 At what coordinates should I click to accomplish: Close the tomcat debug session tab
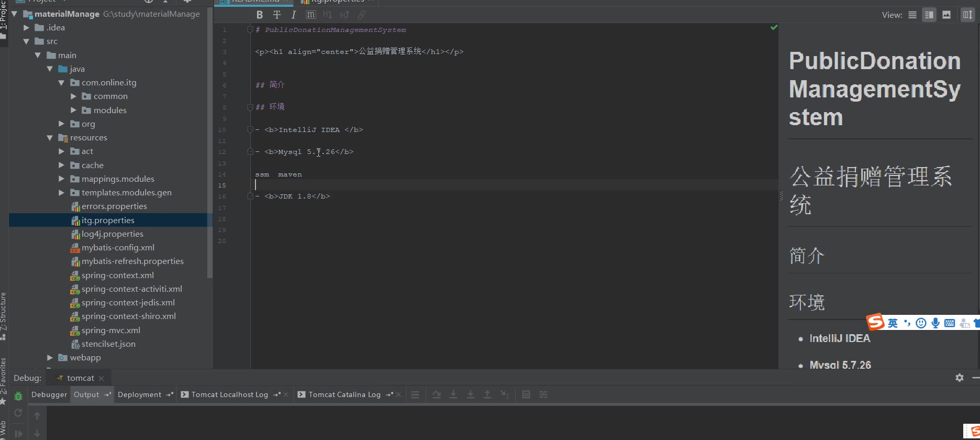coord(101,378)
